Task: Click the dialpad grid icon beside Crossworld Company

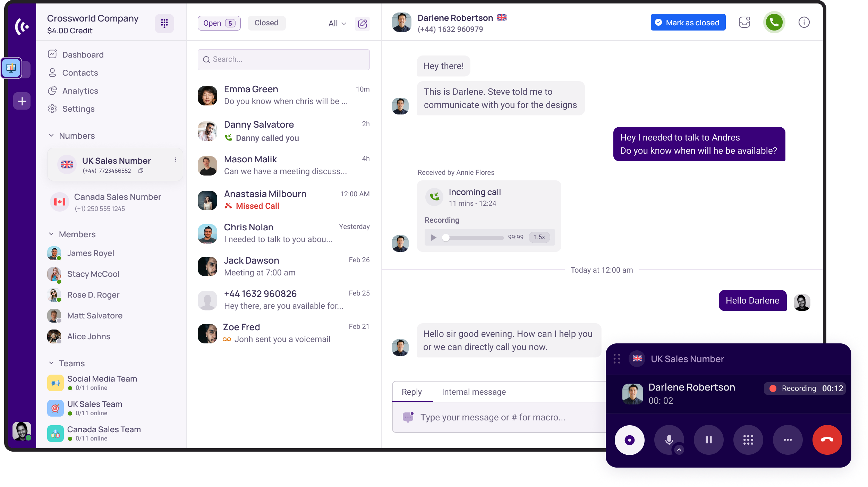Action: coord(164,23)
